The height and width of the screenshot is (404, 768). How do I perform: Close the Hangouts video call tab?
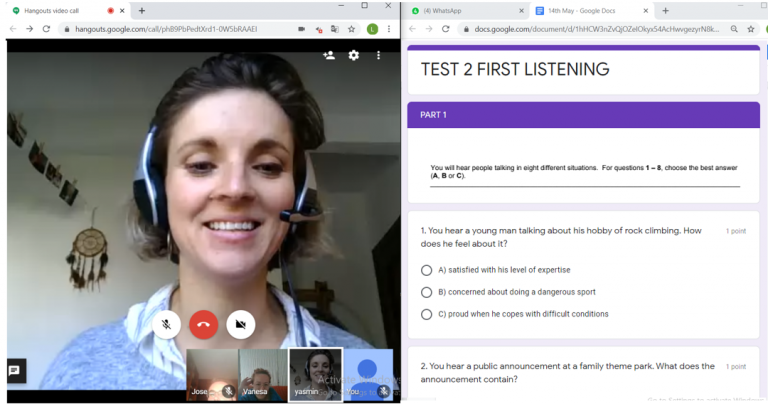tap(122, 11)
